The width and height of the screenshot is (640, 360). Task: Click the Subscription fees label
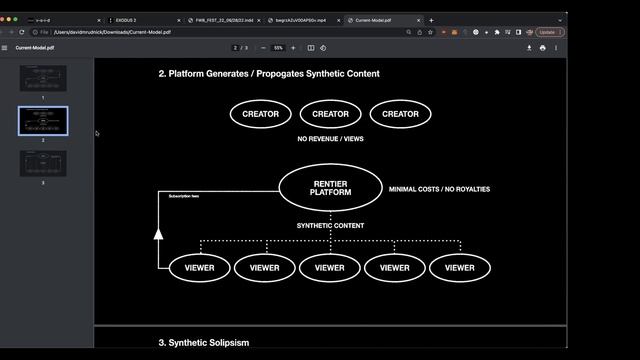184,196
